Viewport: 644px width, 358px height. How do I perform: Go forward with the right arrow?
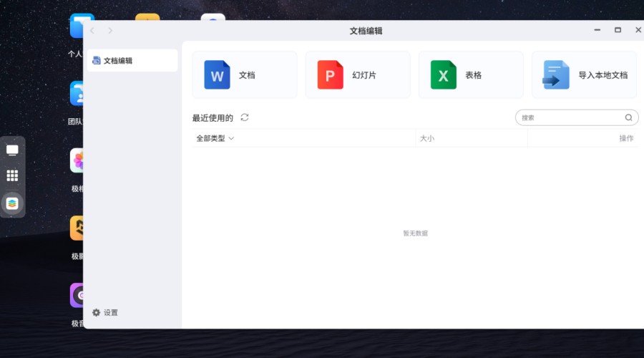(110, 30)
